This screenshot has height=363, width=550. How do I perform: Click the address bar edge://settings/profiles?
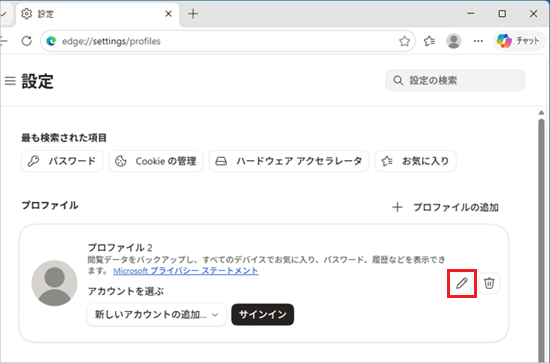tap(228, 41)
